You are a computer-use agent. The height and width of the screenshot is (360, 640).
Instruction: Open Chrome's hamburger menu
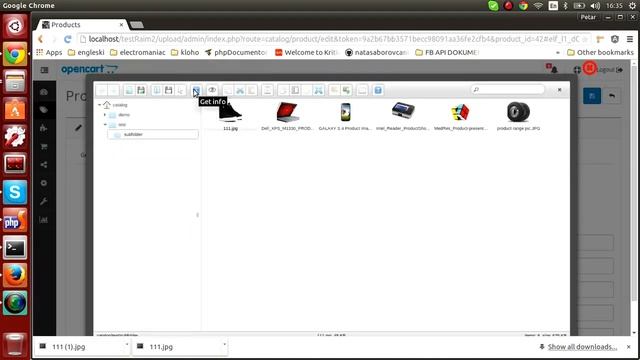pos(630,39)
